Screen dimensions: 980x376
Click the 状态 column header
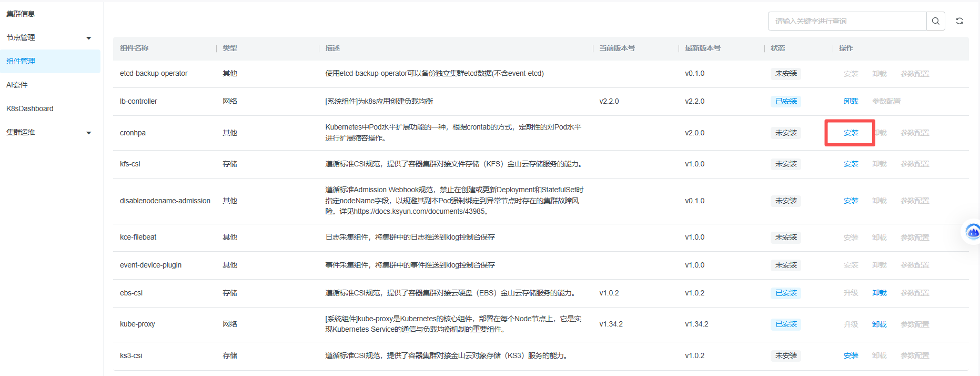click(x=778, y=48)
